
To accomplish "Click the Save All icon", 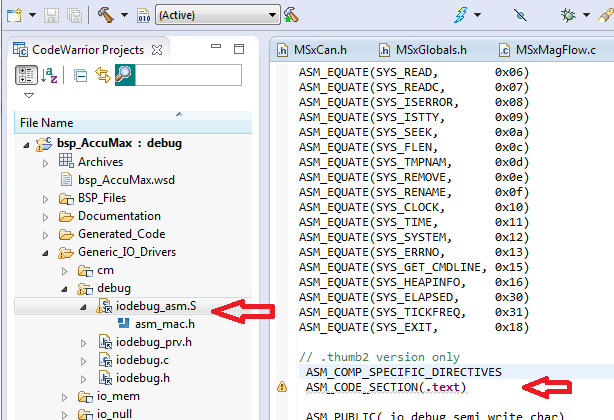I will [74, 15].
